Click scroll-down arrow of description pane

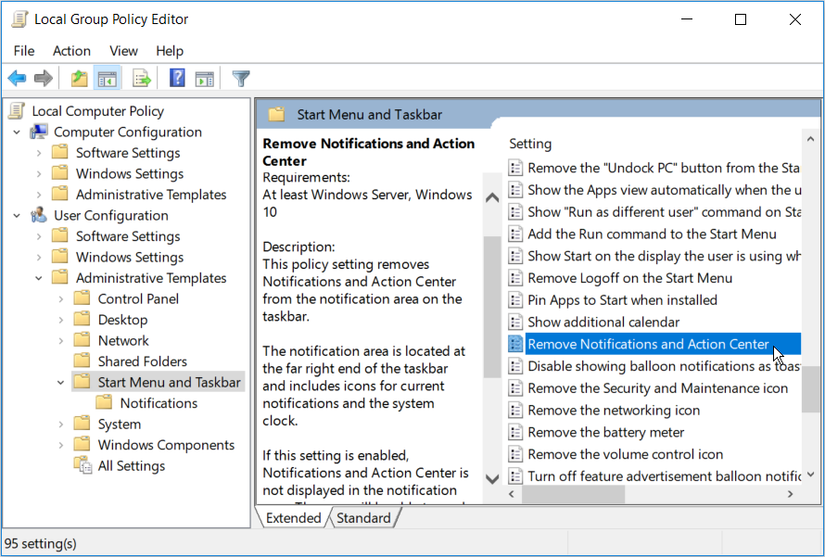[492, 479]
